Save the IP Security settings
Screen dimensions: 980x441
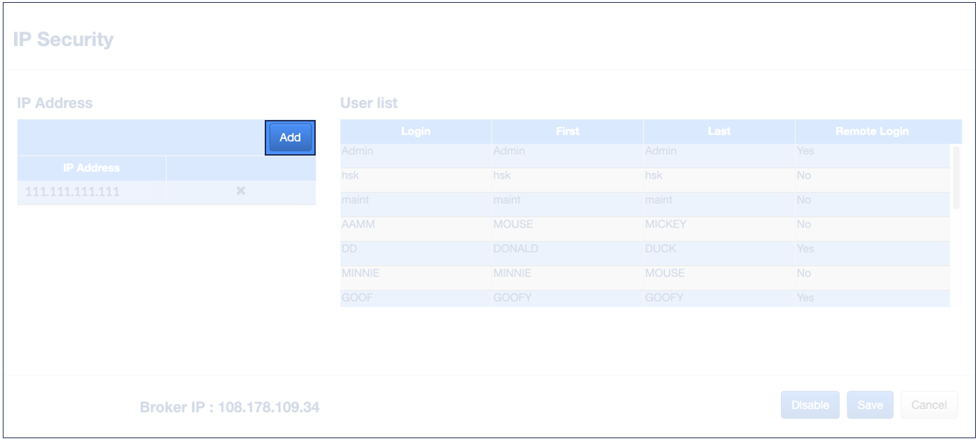pyautogui.click(x=870, y=405)
